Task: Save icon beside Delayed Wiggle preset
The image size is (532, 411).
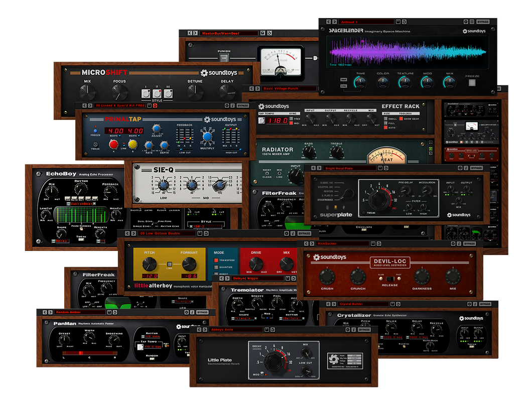Action: (x=288, y=278)
